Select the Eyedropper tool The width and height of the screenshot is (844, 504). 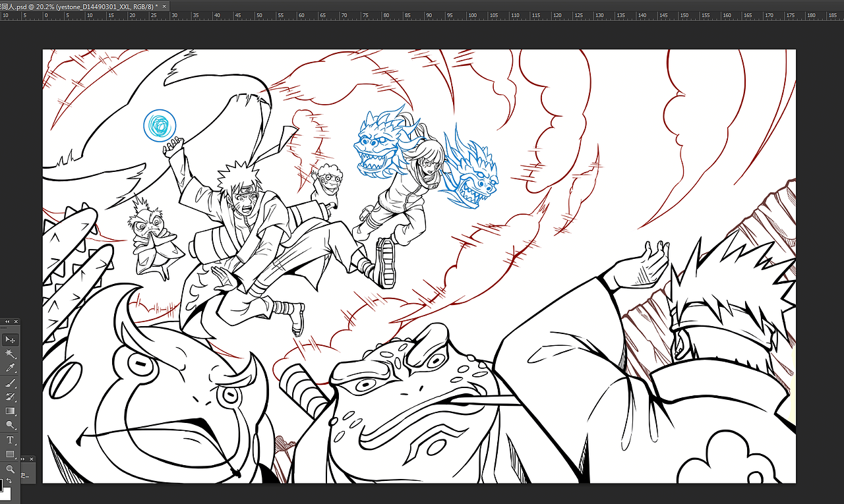click(x=10, y=368)
